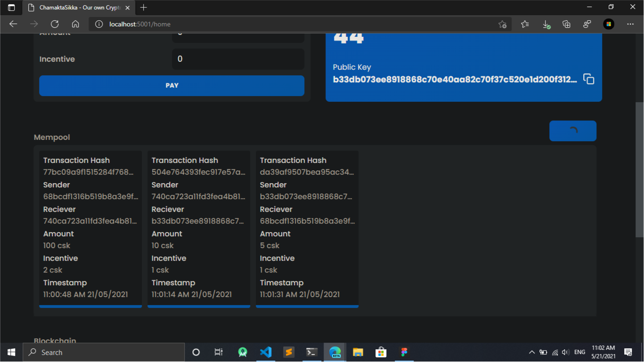This screenshot has height=362, width=644.
Task: Select the ChamaktaSikka browser tab
Action: tap(78, 8)
